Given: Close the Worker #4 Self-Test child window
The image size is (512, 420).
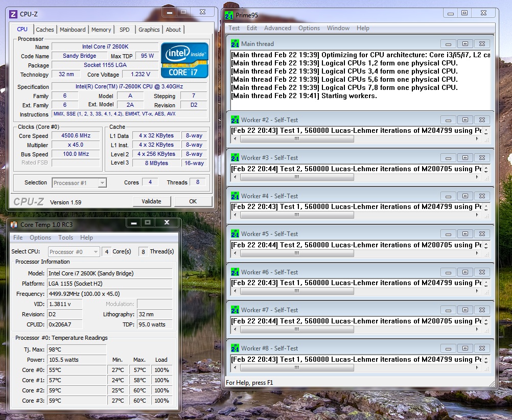Looking at the screenshot, I should (x=482, y=196).
